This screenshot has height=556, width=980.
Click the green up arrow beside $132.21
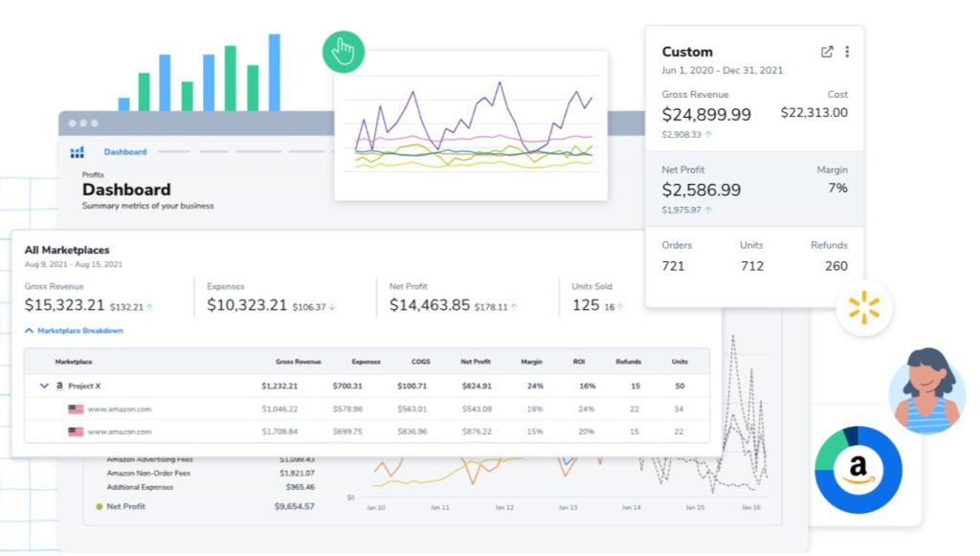point(149,307)
